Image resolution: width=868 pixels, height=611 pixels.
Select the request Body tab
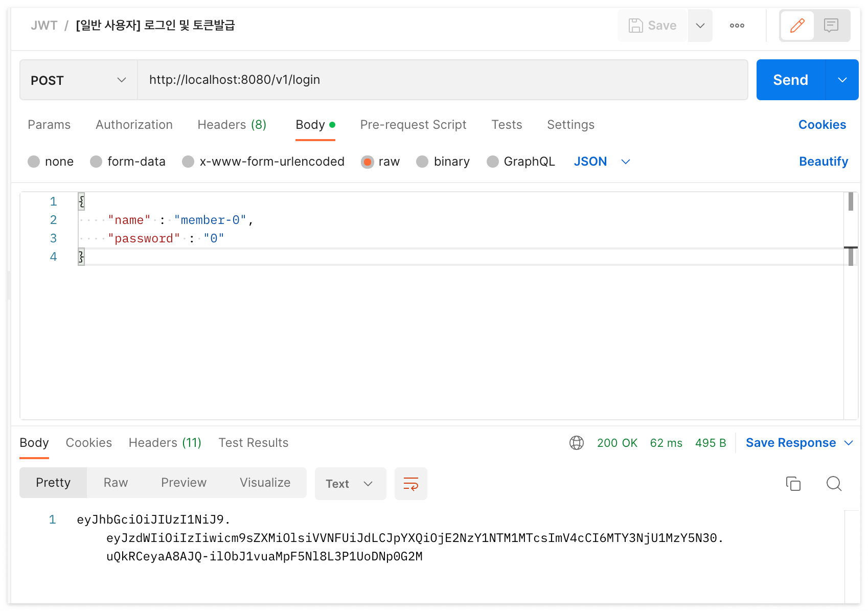coord(315,125)
